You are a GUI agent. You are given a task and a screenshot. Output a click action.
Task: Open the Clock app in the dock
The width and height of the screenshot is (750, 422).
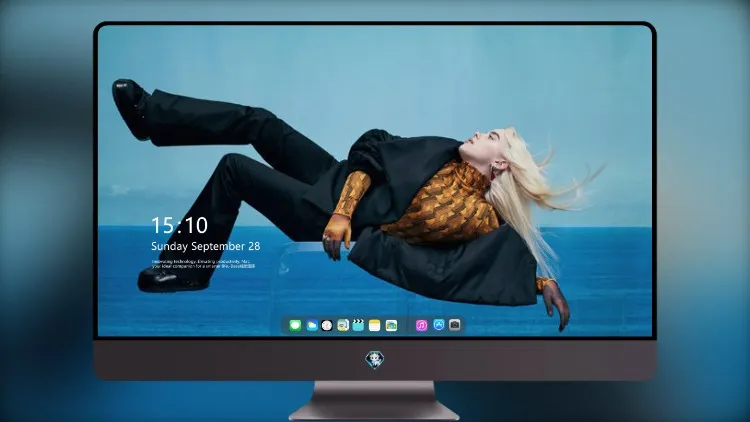click(327, 325)
